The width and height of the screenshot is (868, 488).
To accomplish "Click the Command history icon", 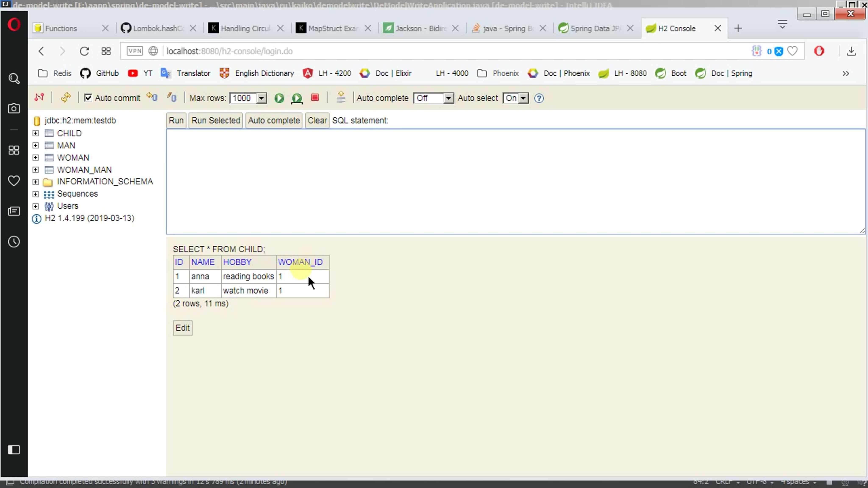I will (341, 97).
